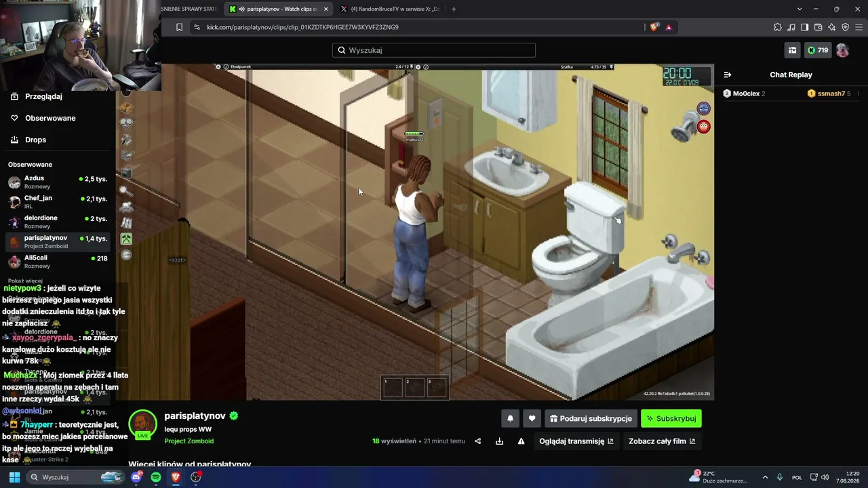Select game hotbar slot 2

(414, 387)
